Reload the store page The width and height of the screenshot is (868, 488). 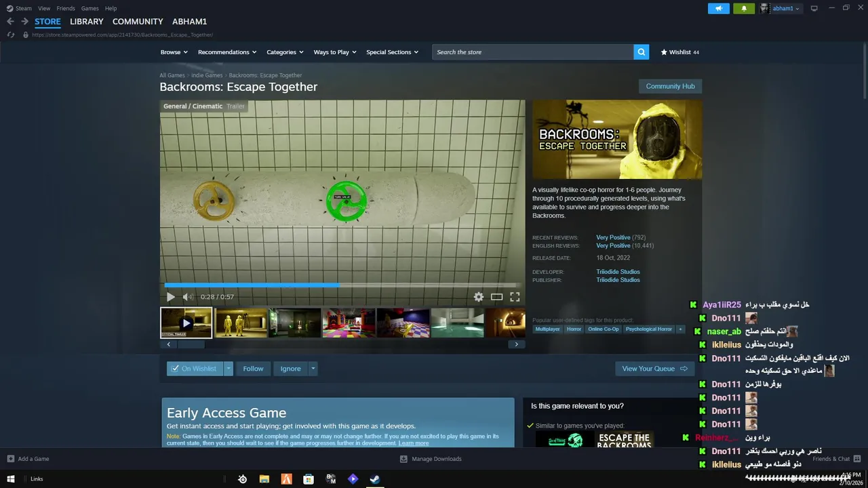(11, 35)
